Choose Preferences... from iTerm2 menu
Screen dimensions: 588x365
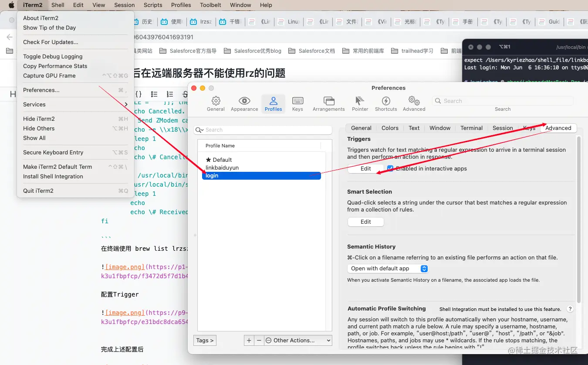pyautogui.click(x=75, y=90)
